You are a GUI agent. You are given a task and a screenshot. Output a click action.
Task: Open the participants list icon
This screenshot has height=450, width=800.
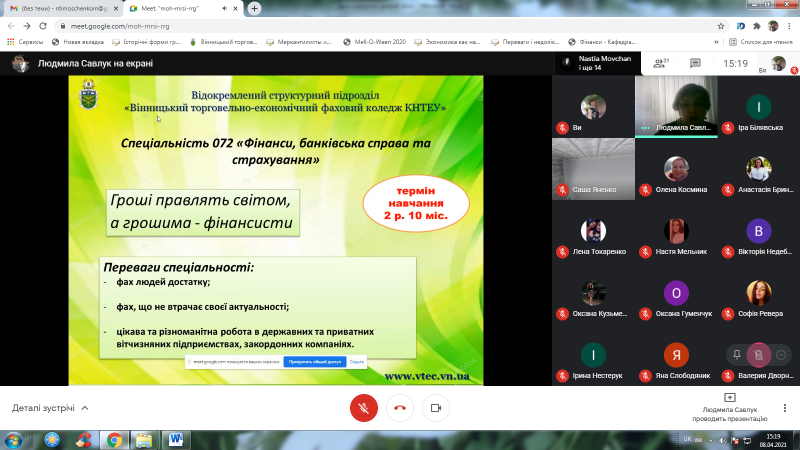[661, 63]
